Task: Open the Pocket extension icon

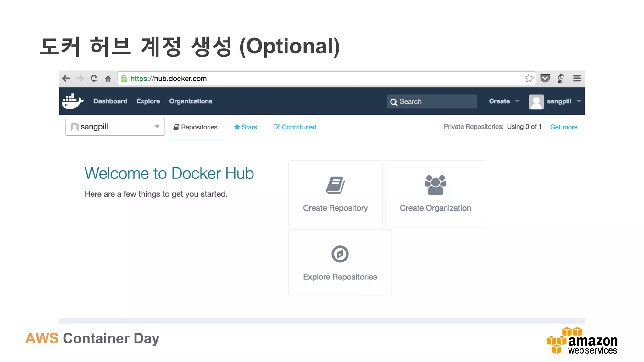Action: tap(545, 78)
